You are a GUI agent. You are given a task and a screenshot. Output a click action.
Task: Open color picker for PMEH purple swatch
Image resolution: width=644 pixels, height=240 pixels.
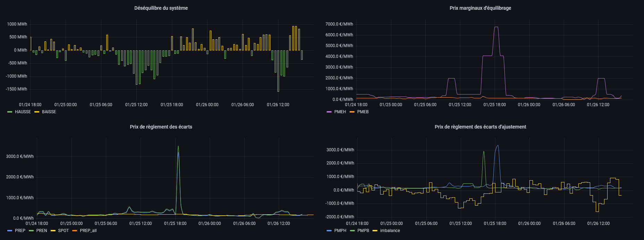[x=329, y=112]
